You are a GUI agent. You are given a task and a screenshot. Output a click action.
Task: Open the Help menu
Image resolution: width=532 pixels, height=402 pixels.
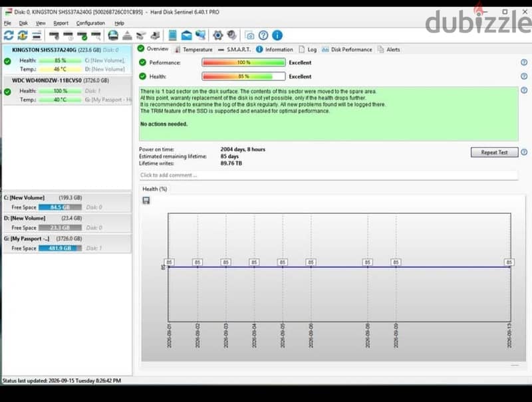click(119, 23)
